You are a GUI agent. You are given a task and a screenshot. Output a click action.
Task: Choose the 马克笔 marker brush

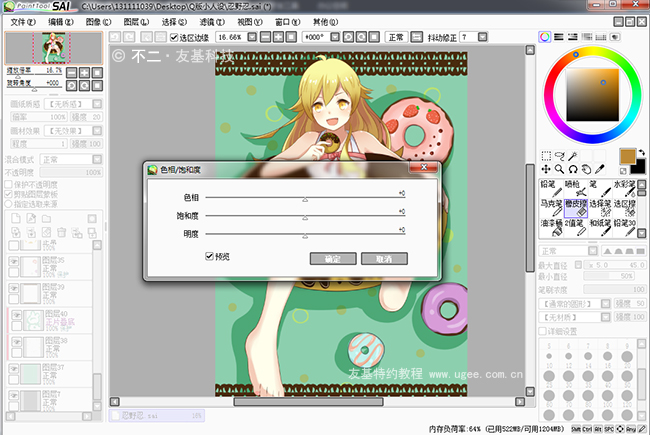point(551,208)
